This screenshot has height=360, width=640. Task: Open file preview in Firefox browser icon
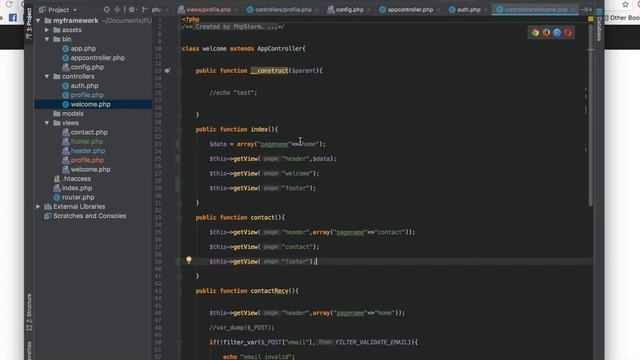click(x=546, y=33)
